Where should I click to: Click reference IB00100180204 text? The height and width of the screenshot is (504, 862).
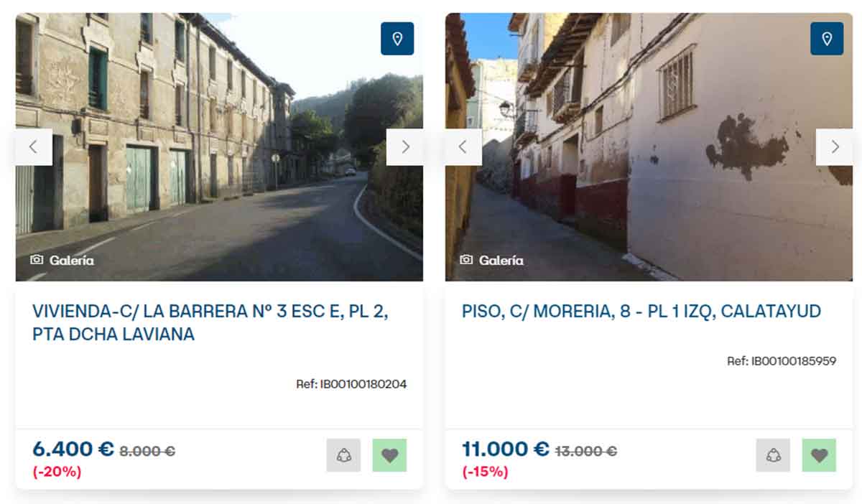coord(351,384)
